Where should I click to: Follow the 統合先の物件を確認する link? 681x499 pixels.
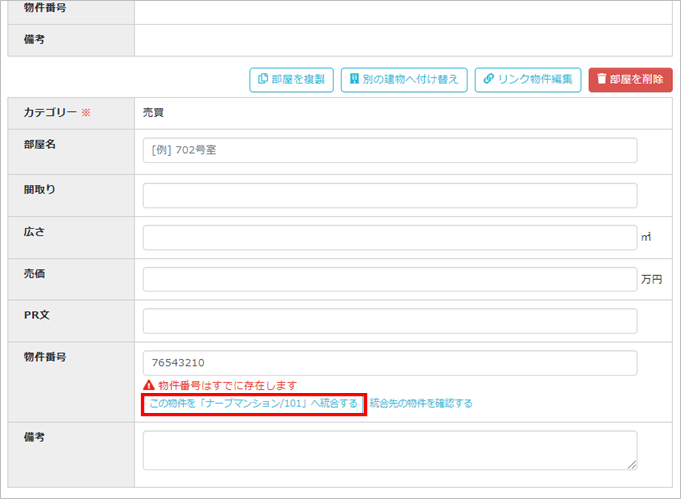tap(421, 404)
